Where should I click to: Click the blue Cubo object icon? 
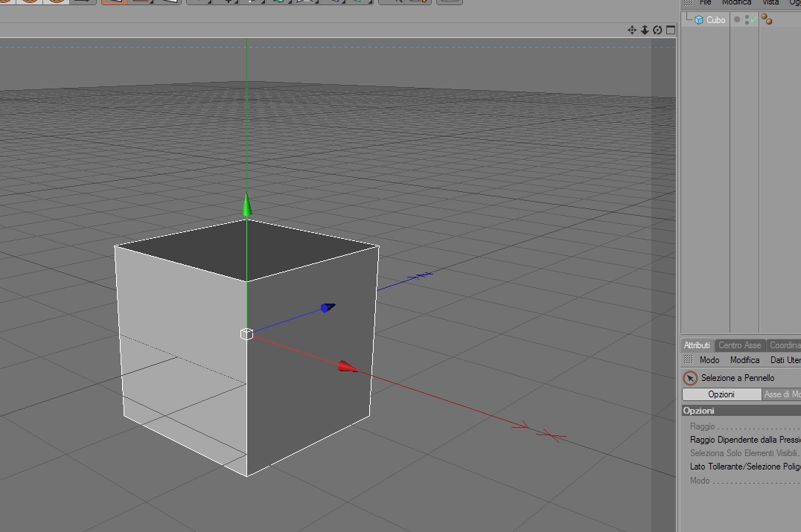point(699,20)
